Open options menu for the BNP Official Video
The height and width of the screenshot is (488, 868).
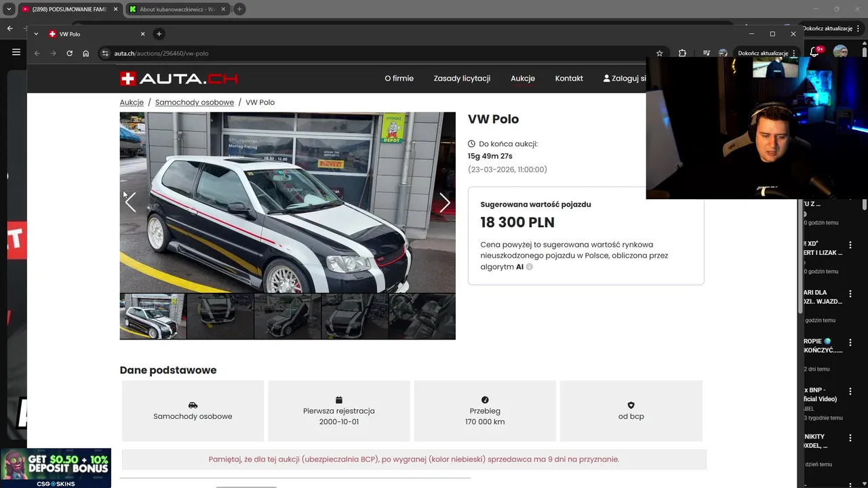click(x=850, y=392)
